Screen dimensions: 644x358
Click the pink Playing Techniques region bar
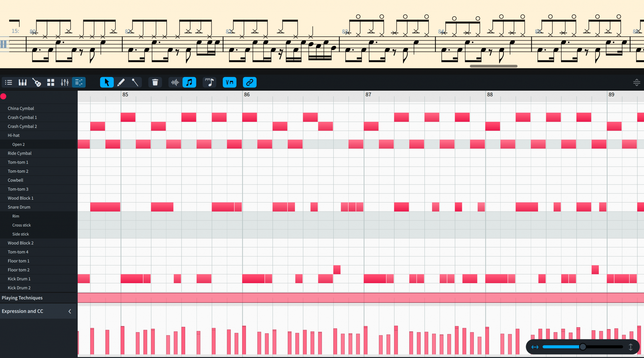pyautogui.click(x=361, y=298)
